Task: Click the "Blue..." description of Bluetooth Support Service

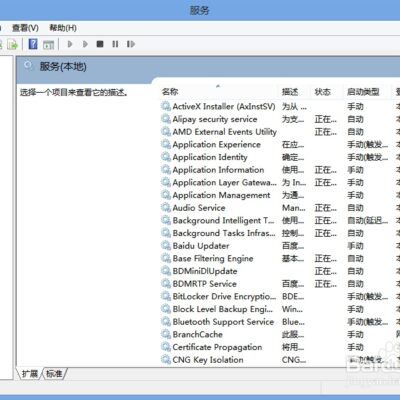Action: pos(293,322)
